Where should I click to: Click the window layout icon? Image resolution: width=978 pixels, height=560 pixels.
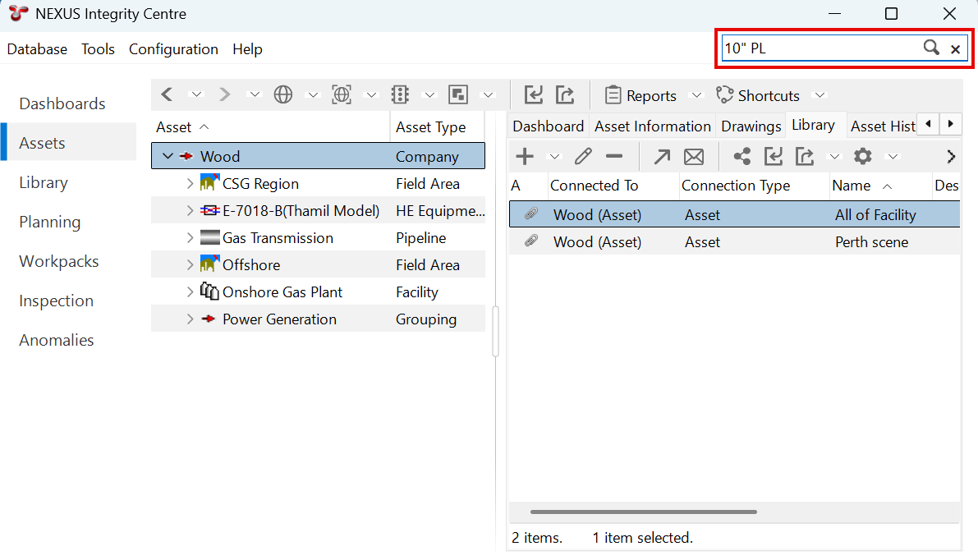458,94
